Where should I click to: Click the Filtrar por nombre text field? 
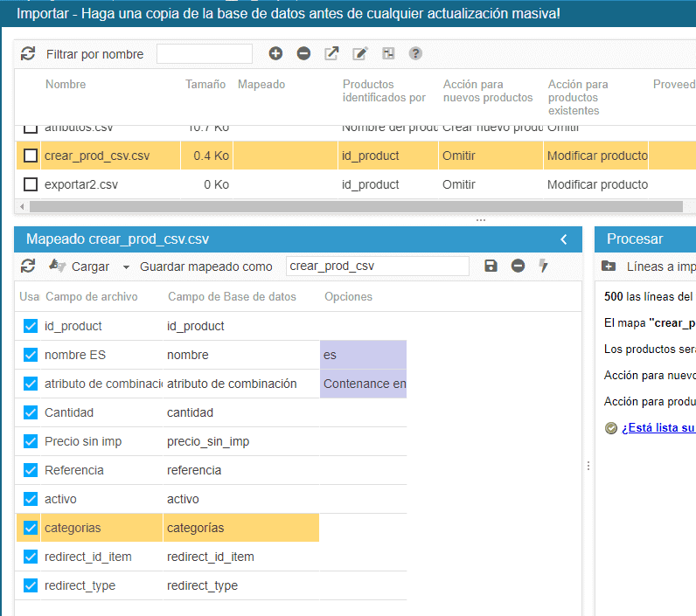click(204, 54)
